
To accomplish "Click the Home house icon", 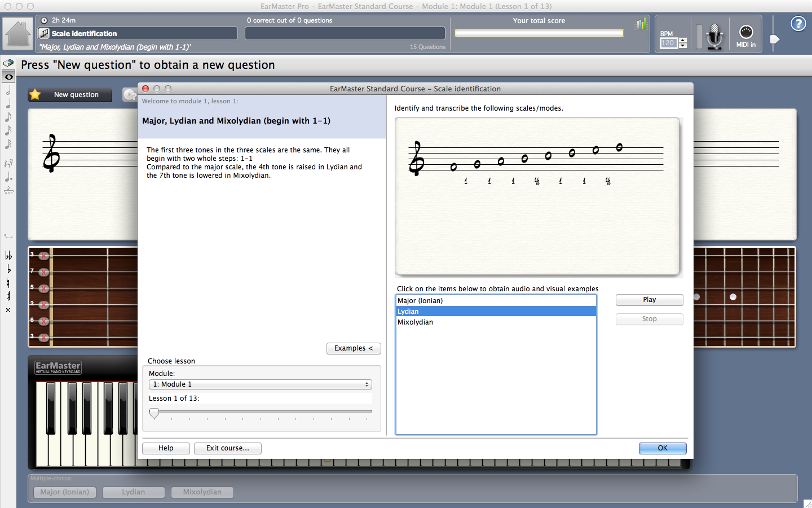I will coord(18,34).
